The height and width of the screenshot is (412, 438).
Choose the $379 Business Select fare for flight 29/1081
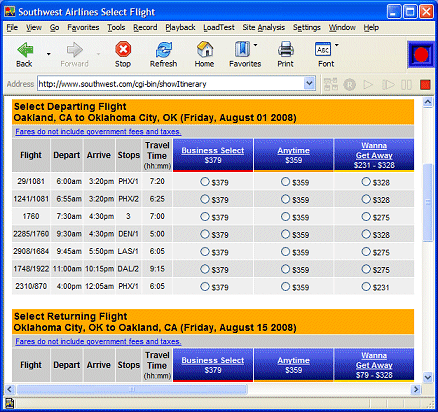pos(205,182)
